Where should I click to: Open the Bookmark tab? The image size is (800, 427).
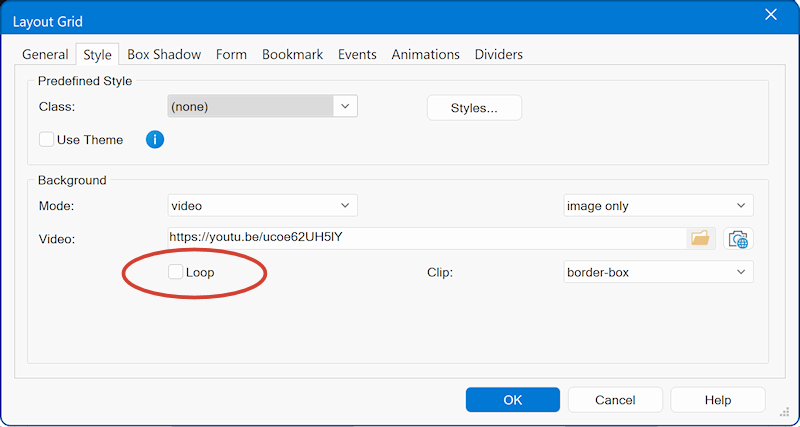292,55
